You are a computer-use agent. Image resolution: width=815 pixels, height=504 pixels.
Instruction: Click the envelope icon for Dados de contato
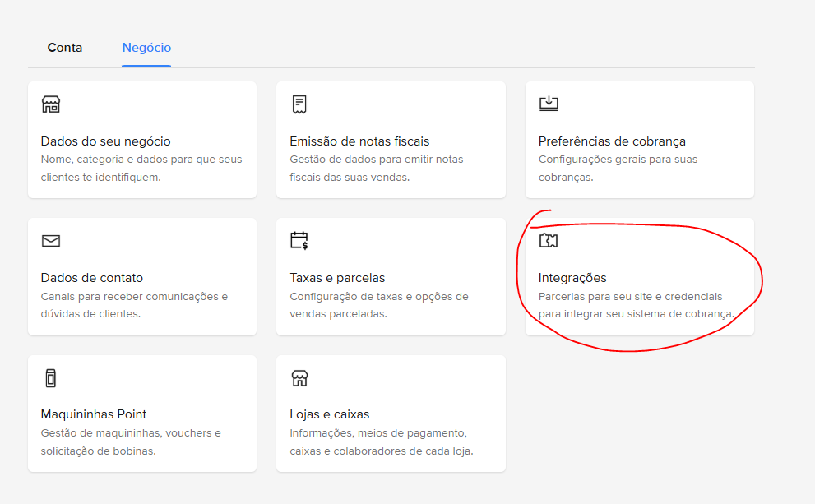(51, 241)
